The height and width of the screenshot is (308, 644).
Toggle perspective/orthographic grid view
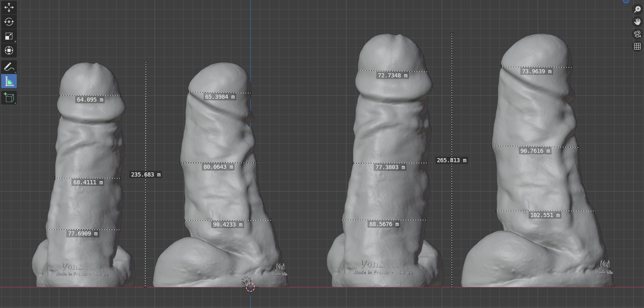637,46
